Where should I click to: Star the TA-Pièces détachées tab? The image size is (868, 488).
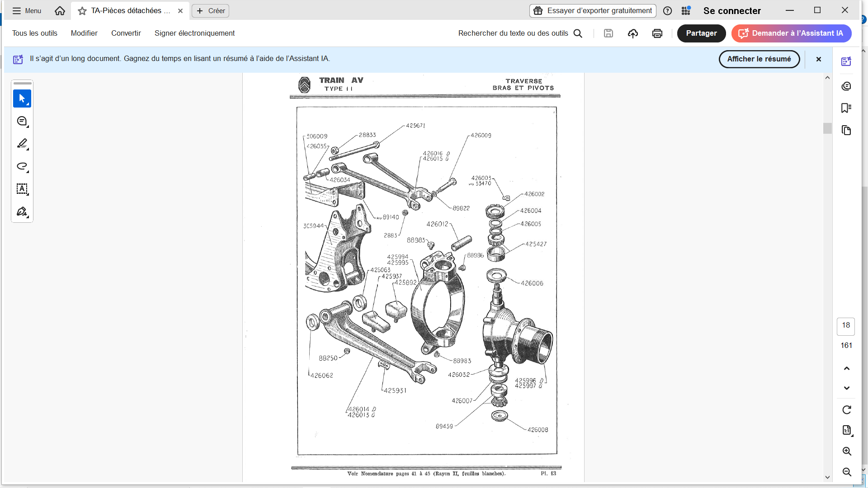(82, 11)
